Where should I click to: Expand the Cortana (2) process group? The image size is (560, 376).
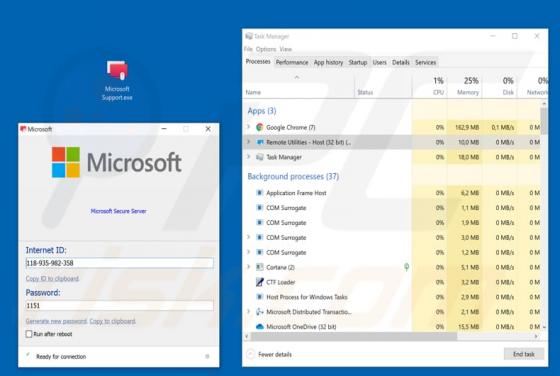(249, 267)
